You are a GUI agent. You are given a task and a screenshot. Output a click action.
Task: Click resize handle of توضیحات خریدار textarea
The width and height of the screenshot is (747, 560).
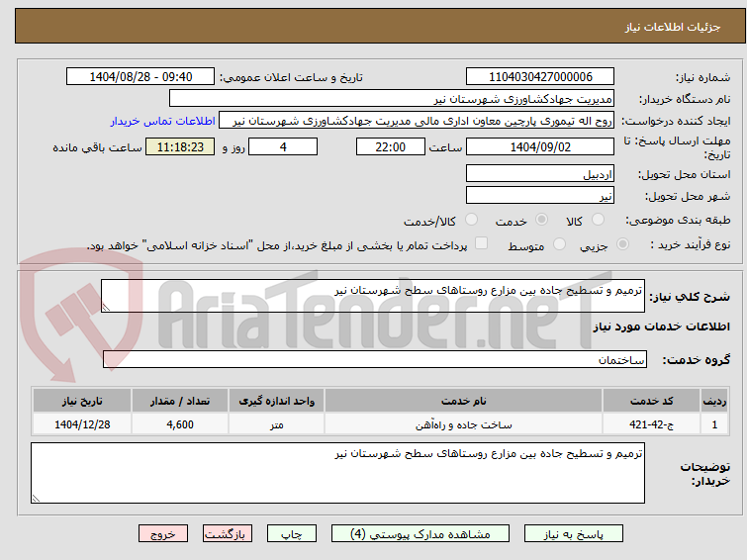[x=36, y=498]
